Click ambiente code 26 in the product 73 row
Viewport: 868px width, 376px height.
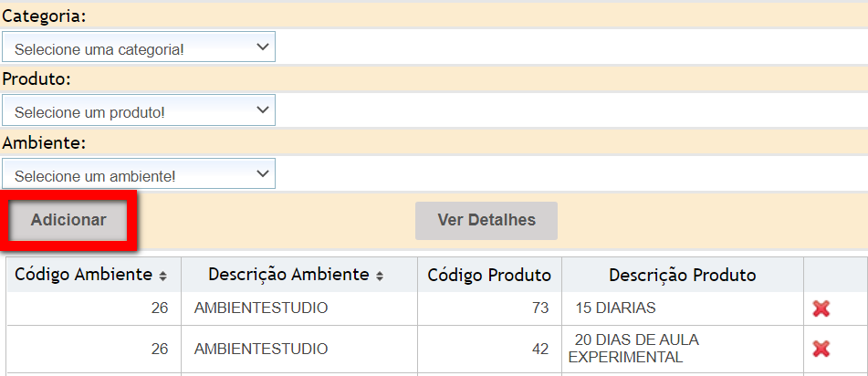(x=160, y=308)
